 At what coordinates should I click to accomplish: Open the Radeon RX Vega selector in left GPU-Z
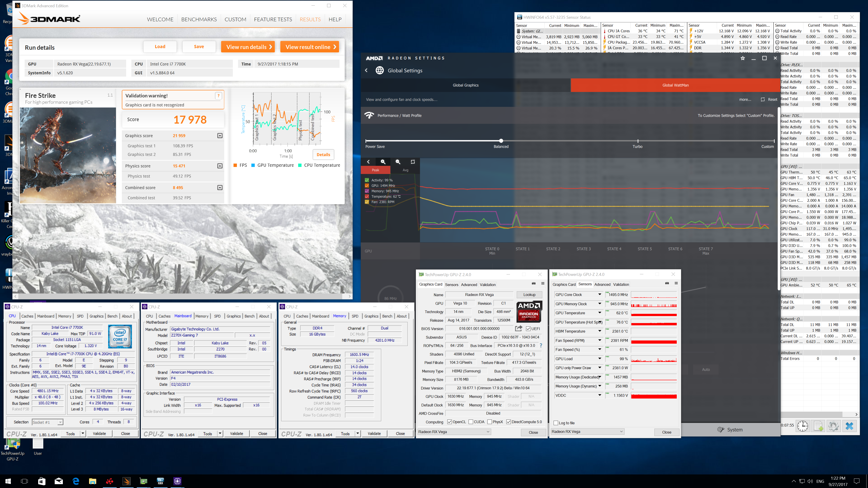[454, 432]
